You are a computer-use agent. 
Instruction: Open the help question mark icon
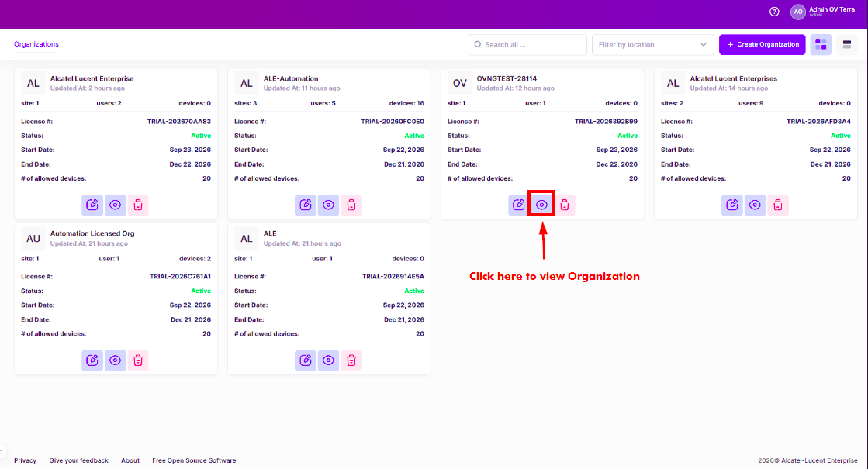tap(774, 12)
